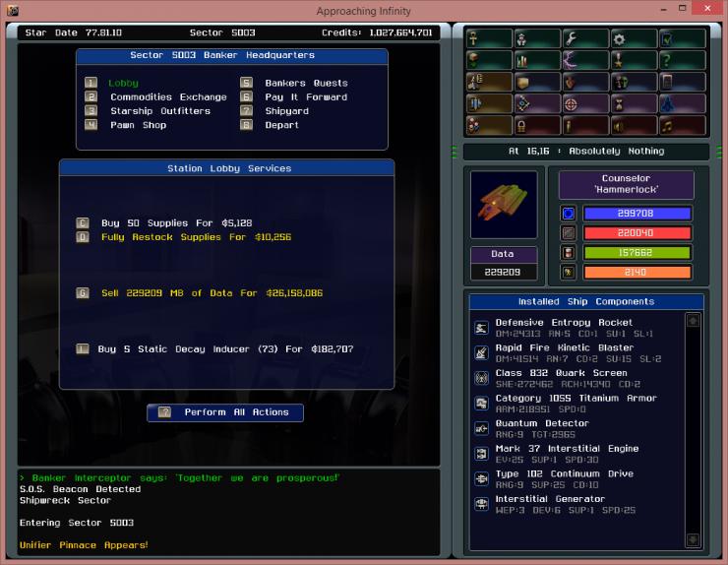Click the green question mark help icon
Viewport: 728px width, 565px height.
681,60
